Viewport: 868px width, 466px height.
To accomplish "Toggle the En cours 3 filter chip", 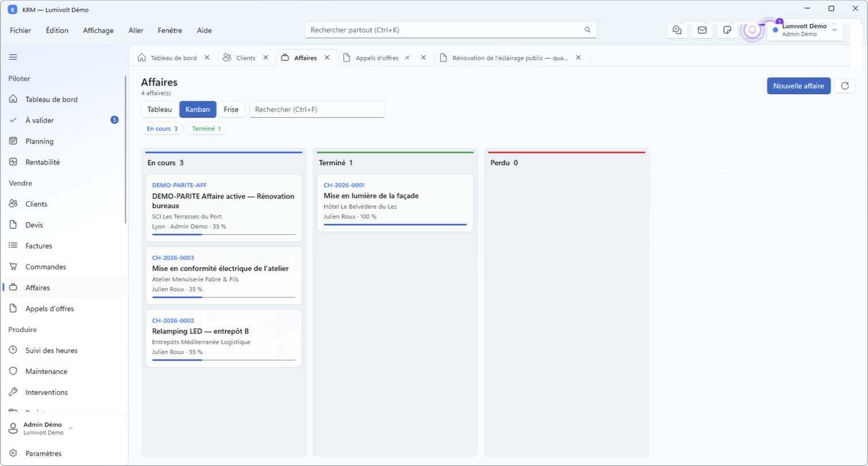I will click(162, 129).
